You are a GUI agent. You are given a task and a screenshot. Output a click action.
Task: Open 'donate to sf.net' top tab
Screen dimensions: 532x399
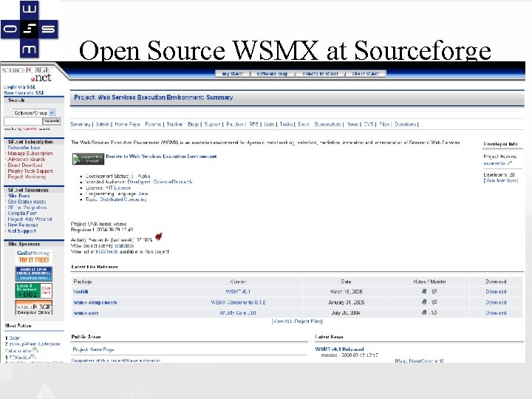[x=320, y=74]
